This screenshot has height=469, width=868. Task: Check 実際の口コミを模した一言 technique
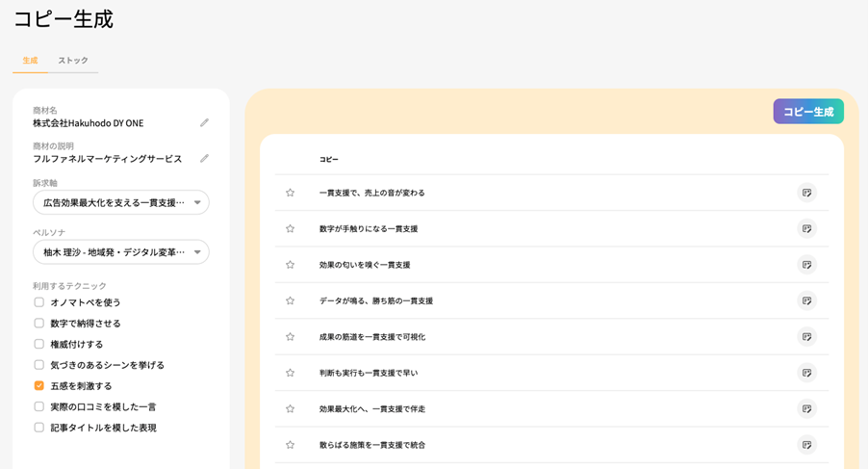pos(38,406)
